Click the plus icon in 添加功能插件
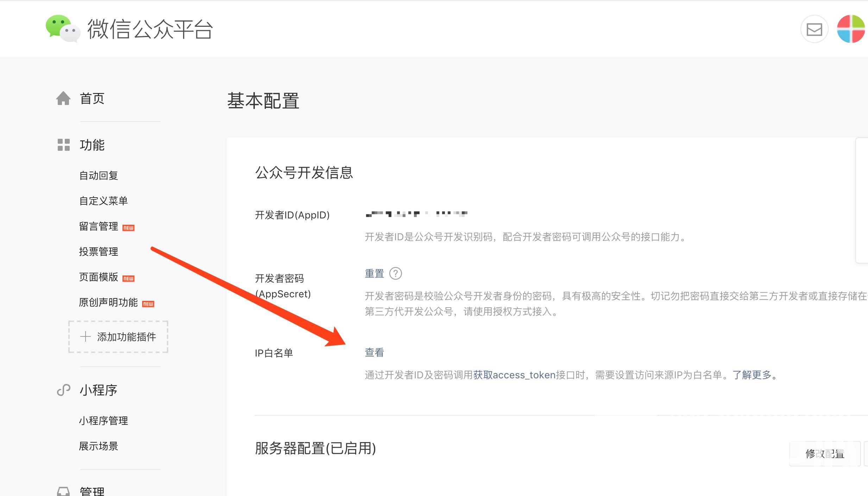868x496 pixels. point(85,336)
